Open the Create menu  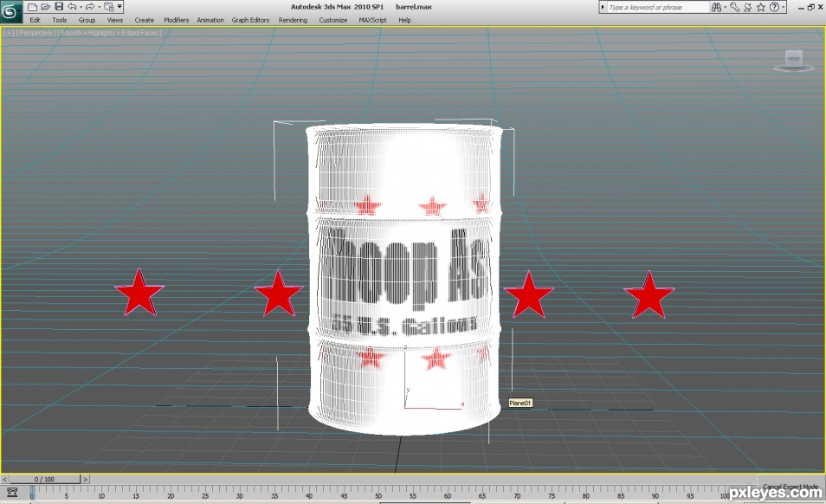[145, 20]
